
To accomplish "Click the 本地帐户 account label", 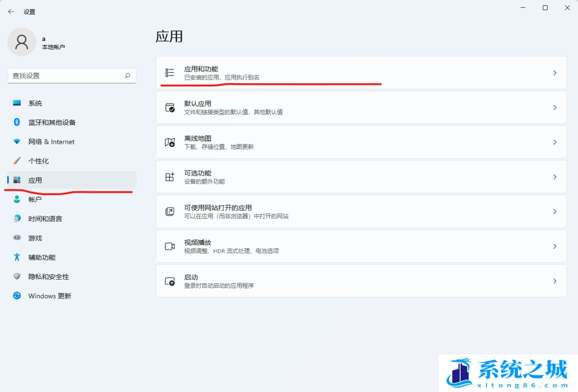I will [x=54, y=47].
